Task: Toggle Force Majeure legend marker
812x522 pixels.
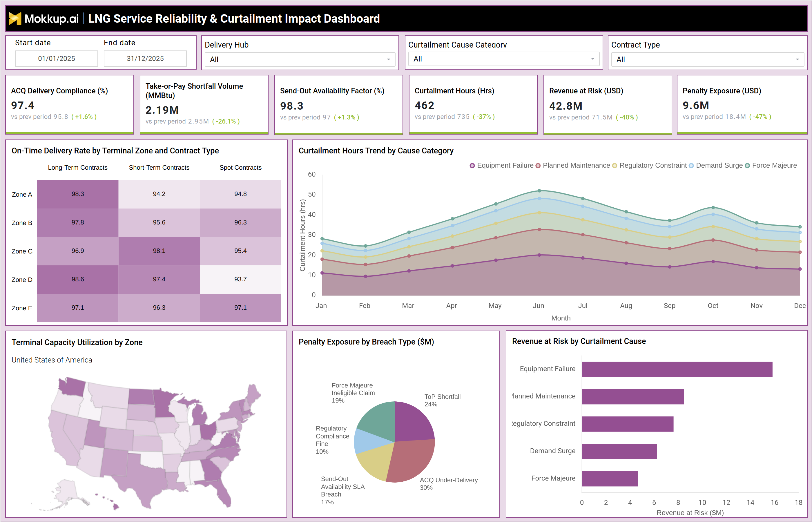Action: click(x=747, y=165)
